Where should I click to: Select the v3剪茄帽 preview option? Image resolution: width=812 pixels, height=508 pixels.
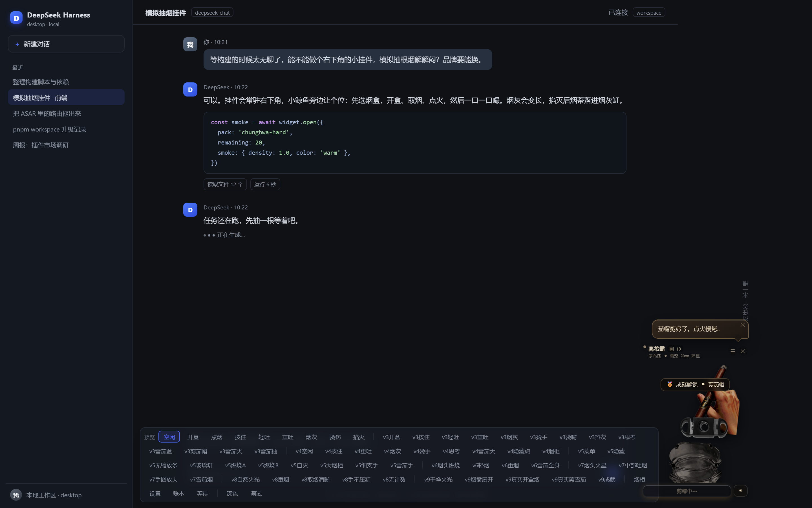tap(196, 451)
